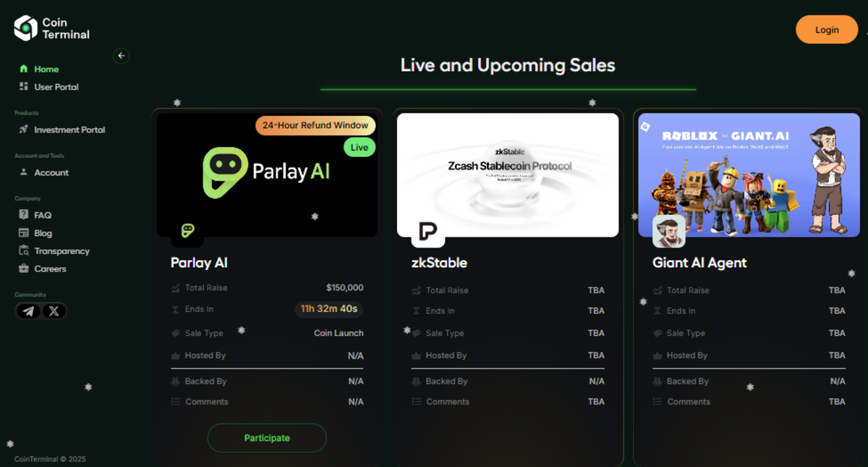
Task: Open the Transparency page
Action: pyautogui.click(x=54, y=251)
